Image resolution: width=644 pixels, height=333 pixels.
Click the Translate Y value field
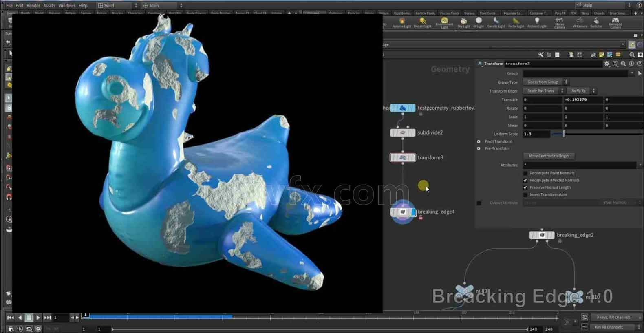(x=583, y=99)
